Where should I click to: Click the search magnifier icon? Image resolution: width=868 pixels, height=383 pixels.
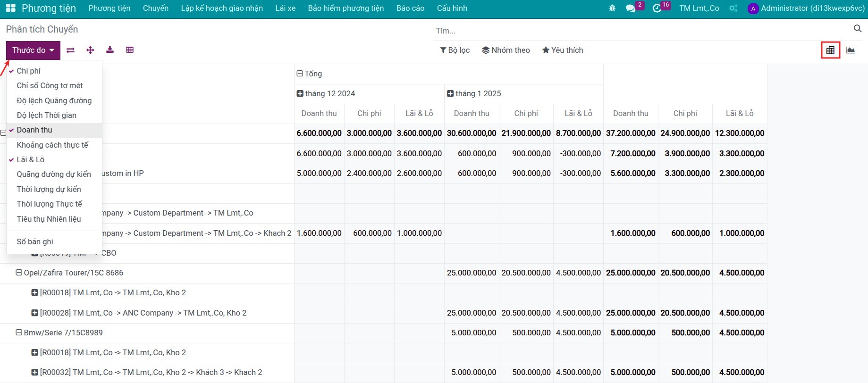tap(858, 29)
